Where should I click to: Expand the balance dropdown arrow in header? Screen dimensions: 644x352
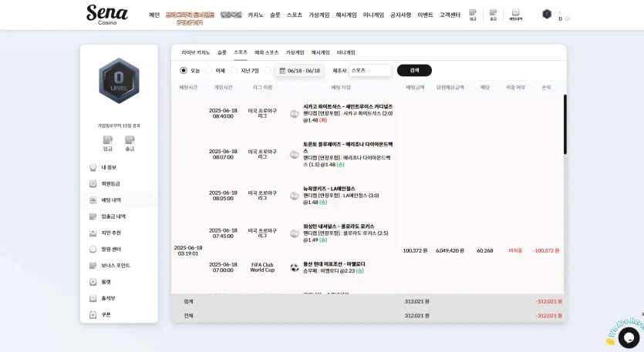pos(567,19)
